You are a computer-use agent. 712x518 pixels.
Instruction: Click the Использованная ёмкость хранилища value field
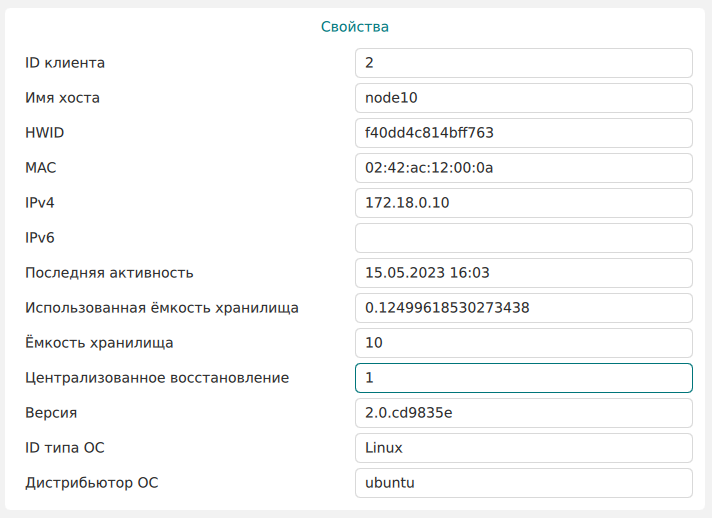[x=523, y=308]
